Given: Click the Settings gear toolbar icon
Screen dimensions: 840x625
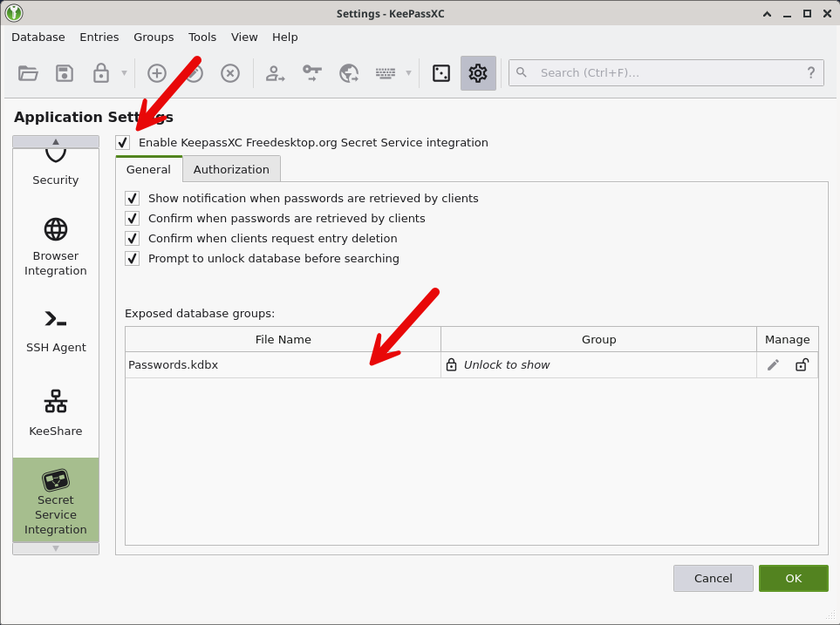Looking at the screenshot, I should [x=478, y=73].
